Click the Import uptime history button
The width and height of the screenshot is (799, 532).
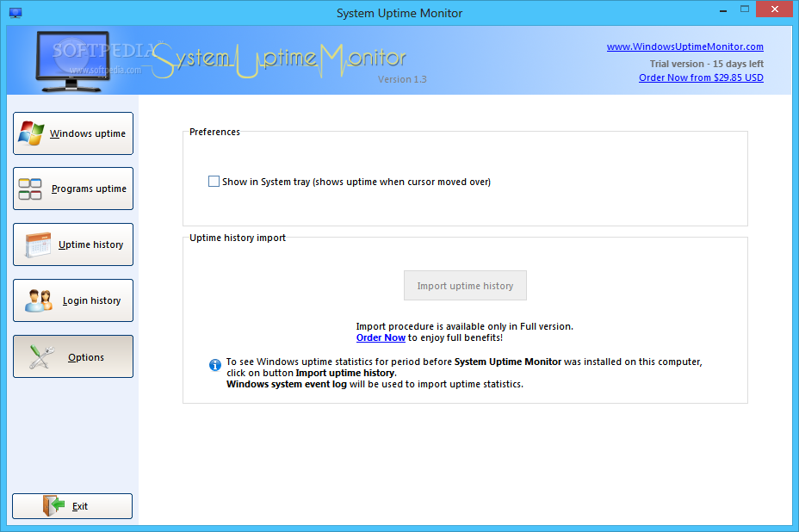point(465,285)
